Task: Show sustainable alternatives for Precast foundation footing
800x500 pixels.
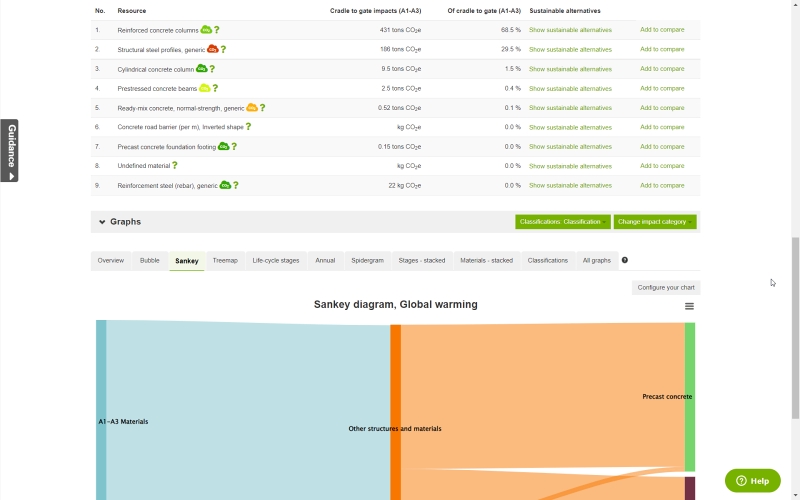Action: pyautogui.click(x=570, y=146)
